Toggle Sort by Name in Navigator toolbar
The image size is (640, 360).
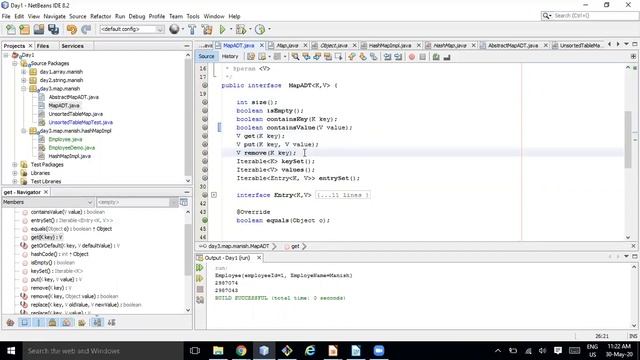pos(97,322)
